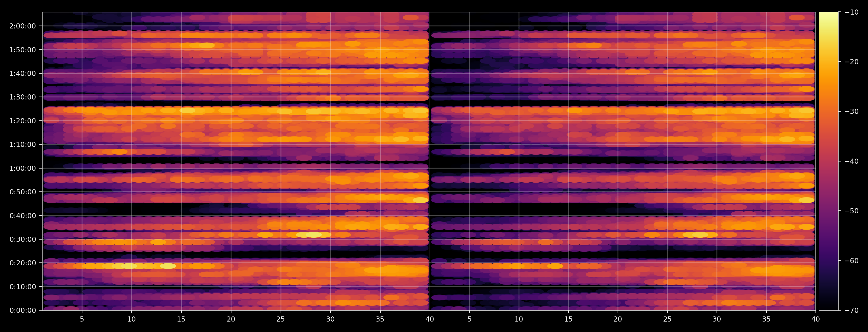This screenshot has height=332, width=868.
Task: Select x-axis label 20 under left heatmap
Action: (231, 319)
